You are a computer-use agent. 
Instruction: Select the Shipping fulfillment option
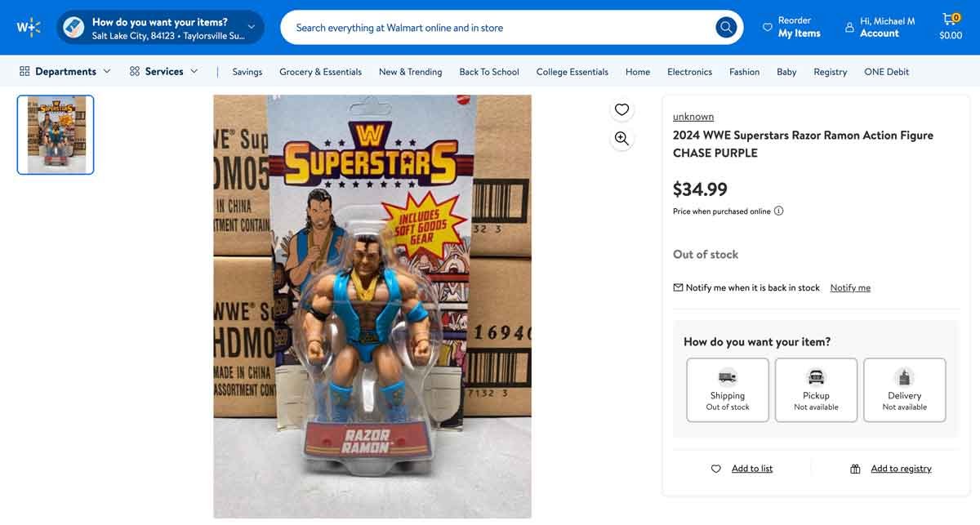point(727,389)
